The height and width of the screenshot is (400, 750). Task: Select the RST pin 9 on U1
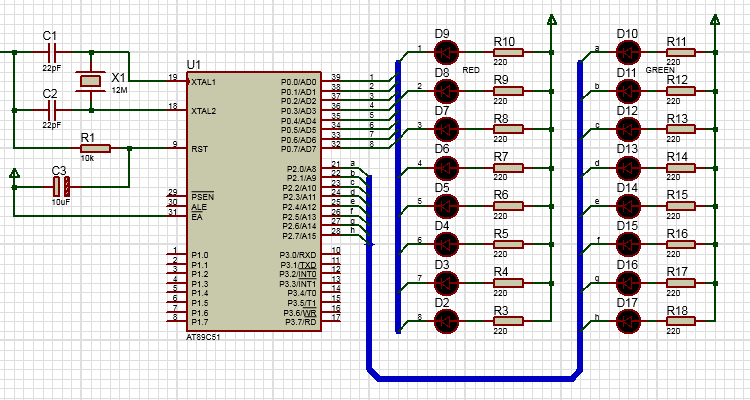(177, 148)
